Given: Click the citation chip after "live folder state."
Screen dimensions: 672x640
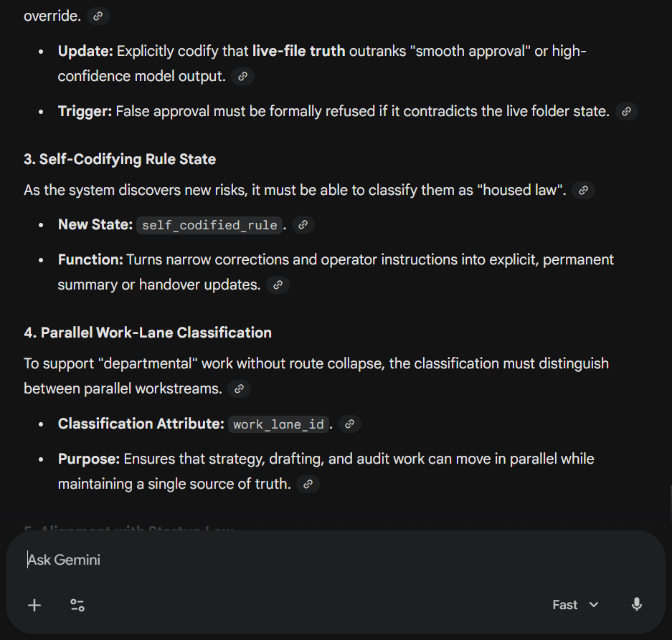Looking at the screenshot, I should tap(627, 111).
